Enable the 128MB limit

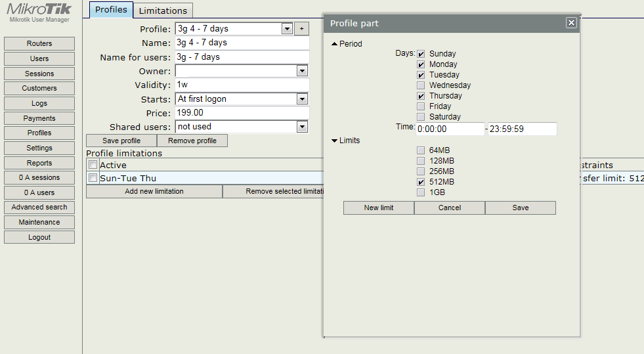(421, 161)
